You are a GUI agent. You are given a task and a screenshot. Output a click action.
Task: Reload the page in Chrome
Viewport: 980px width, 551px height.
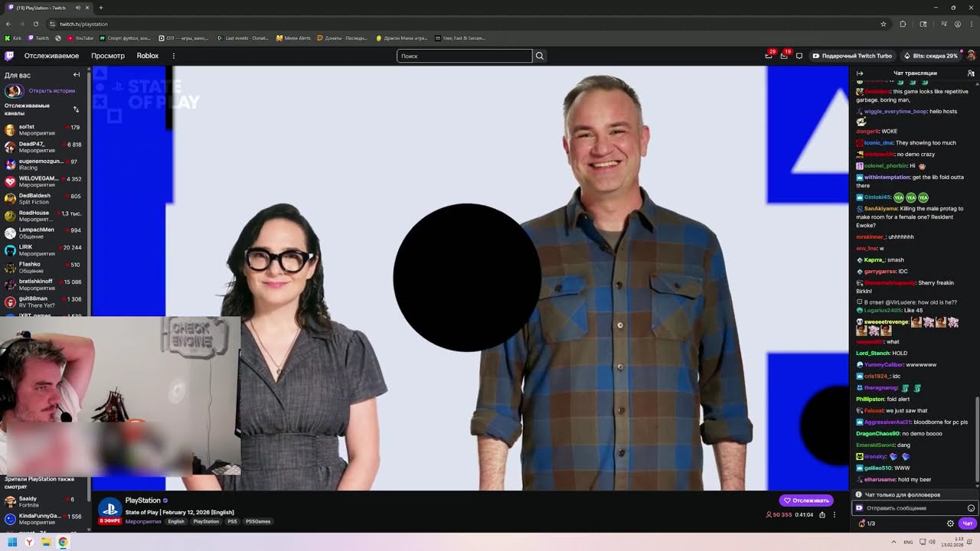35,24
